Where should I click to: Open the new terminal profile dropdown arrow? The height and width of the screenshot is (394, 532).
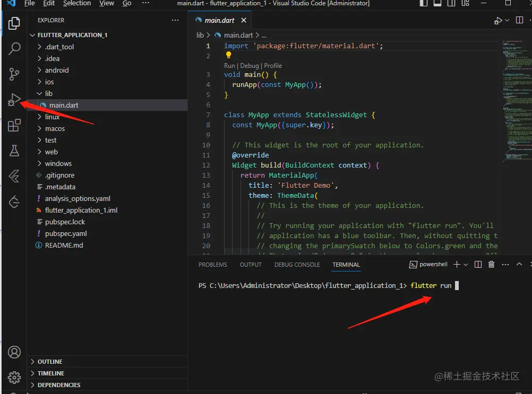[466, 265]
